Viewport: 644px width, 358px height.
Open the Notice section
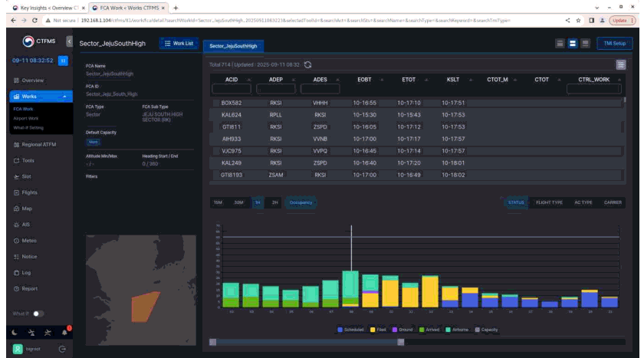click(25, 257)
